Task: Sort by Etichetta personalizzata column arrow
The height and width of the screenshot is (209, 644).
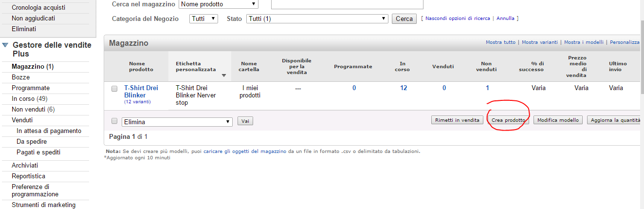Action: click(x=223, y=76)
